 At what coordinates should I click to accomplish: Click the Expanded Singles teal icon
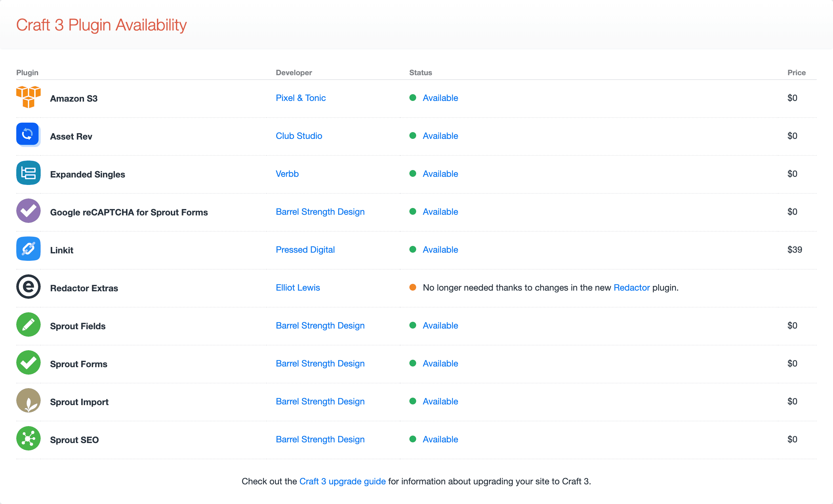[28, 173]
